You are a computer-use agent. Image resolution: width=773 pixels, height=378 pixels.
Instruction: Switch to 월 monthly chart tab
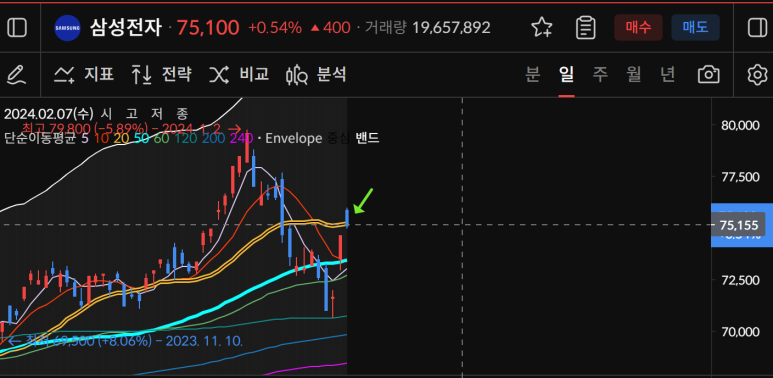(x=633, y=74)
